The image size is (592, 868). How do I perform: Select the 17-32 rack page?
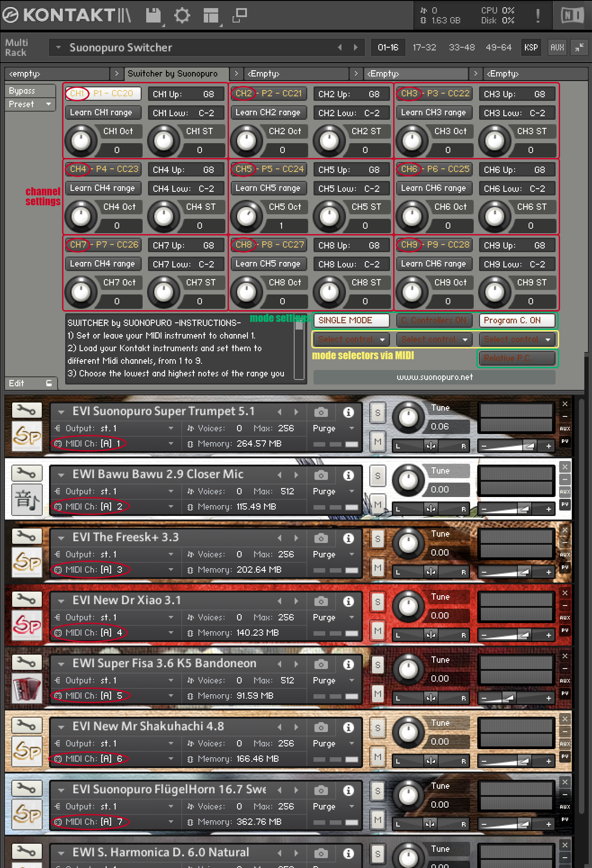(x=424, y=47)
